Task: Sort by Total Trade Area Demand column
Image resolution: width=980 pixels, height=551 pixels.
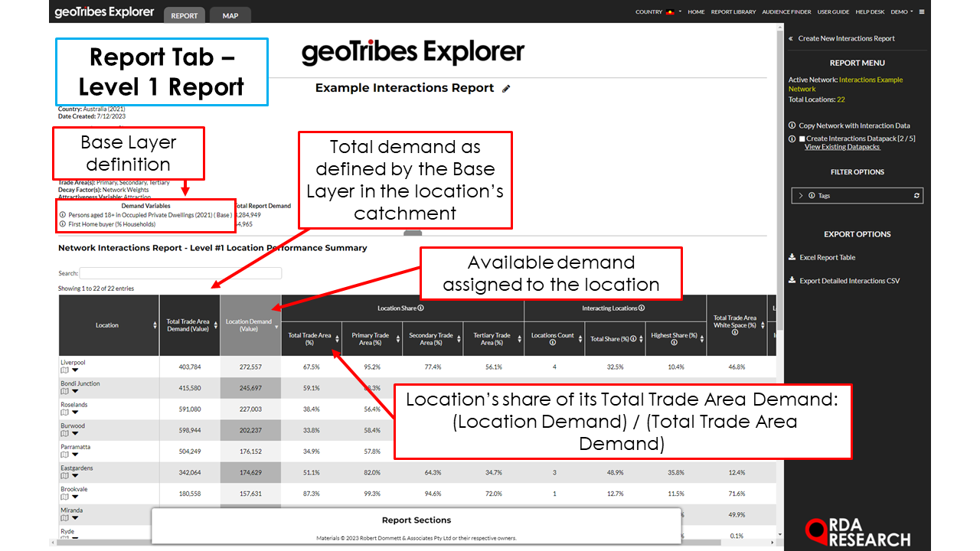Action: [x=189, y=325]
